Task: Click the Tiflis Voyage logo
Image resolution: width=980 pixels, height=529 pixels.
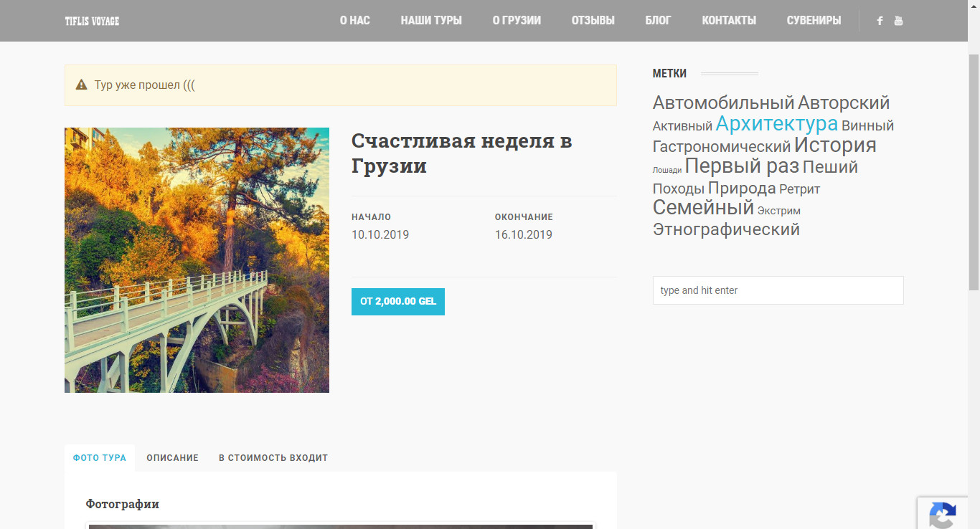Action: click(92, 21)
